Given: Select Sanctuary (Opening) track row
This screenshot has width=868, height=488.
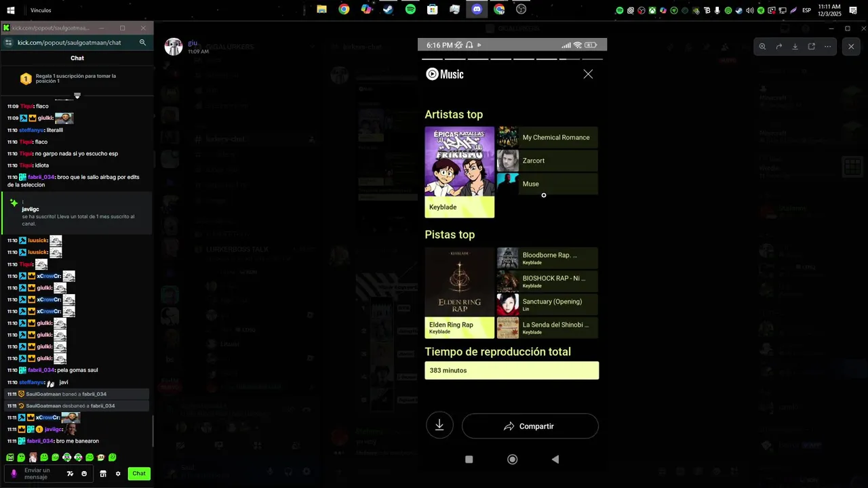Looking at the screenshot, I should click(547, 304).
